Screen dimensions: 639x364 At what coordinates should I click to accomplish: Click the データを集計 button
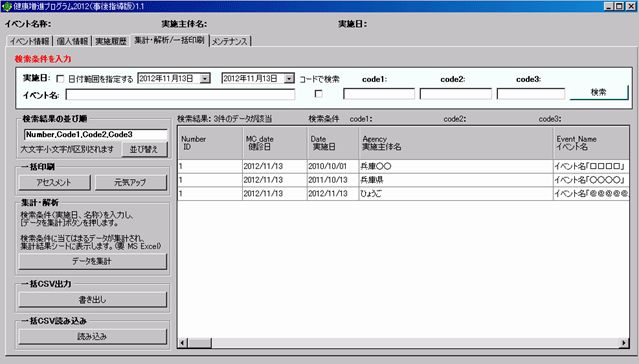(93, 261)
